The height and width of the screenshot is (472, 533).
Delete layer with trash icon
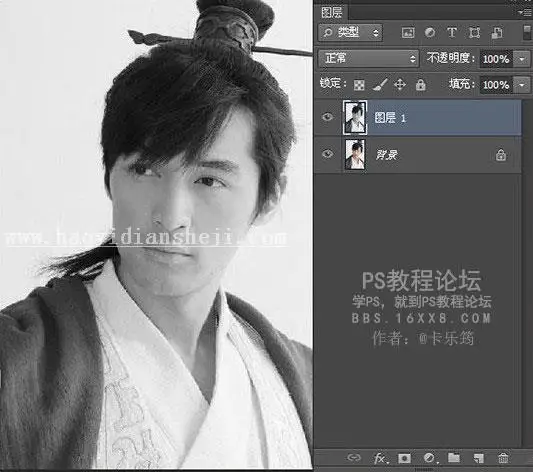(x=503, y=458)
